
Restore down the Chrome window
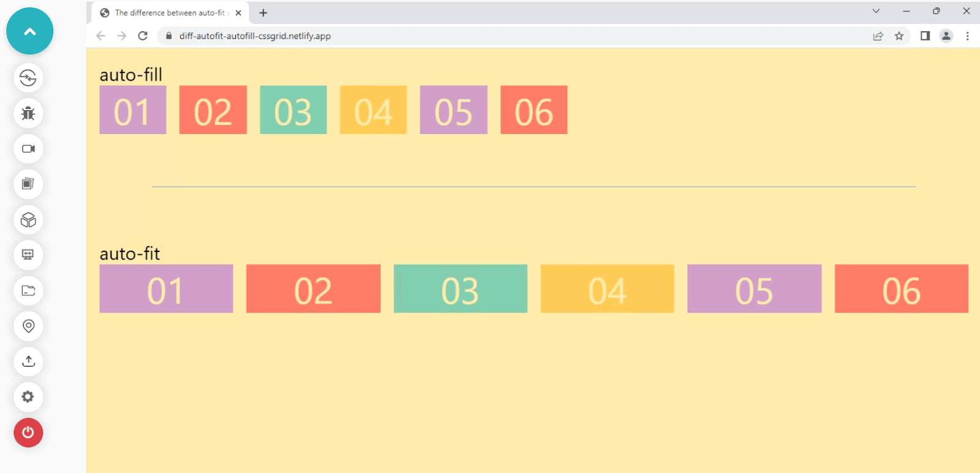(x=937, y=11)
